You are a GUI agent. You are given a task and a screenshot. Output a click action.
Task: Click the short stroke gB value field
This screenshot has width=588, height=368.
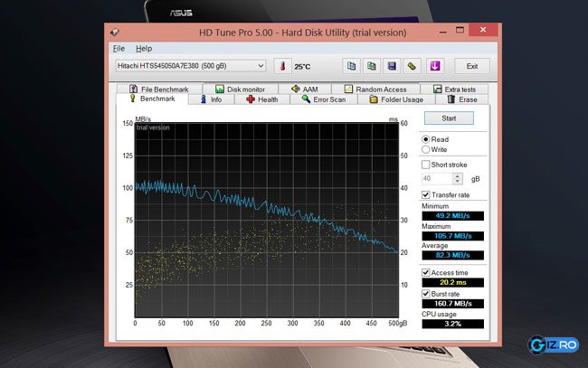click(437, 179)
